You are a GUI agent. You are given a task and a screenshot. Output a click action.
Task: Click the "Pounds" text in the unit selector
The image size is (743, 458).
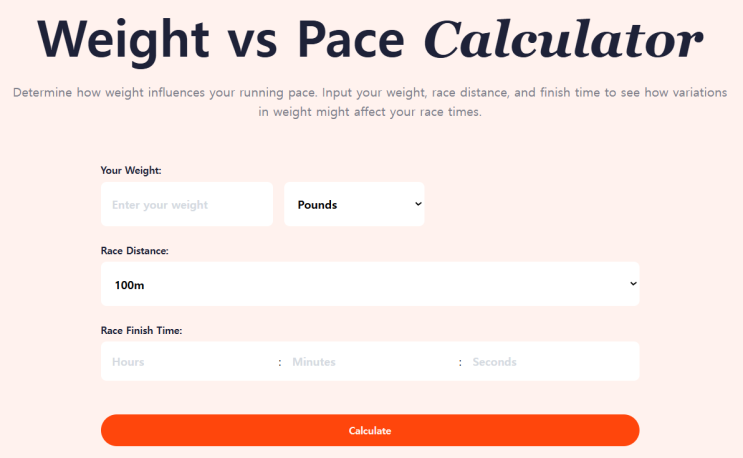(317, 205)
